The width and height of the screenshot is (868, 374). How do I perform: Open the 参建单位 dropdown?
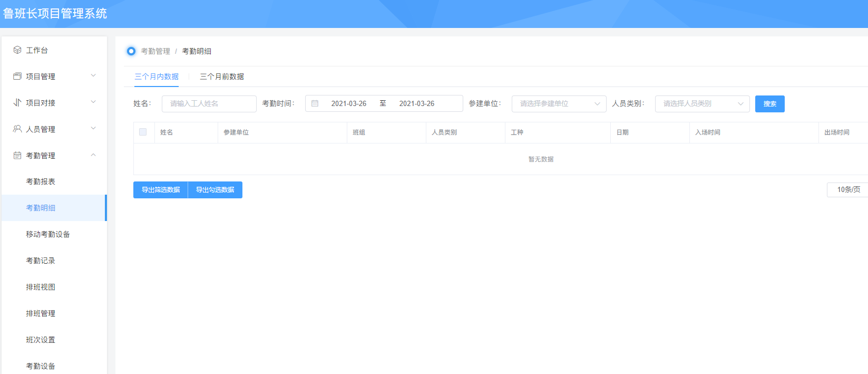559,104
